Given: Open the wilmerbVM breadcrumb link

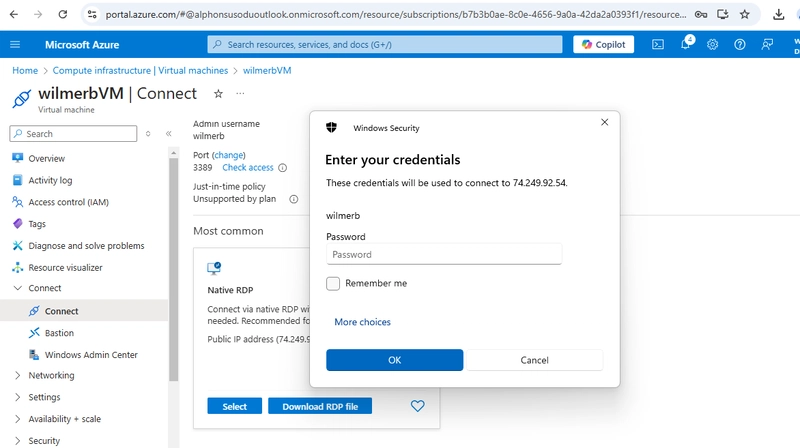Looking at the screenshot, I should [x=267, y=70].
